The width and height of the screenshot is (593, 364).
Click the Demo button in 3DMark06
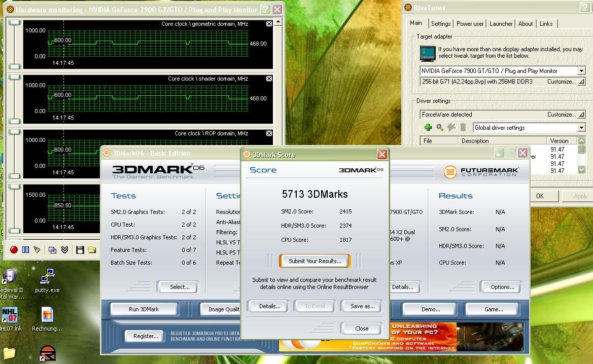pos(431,309)
